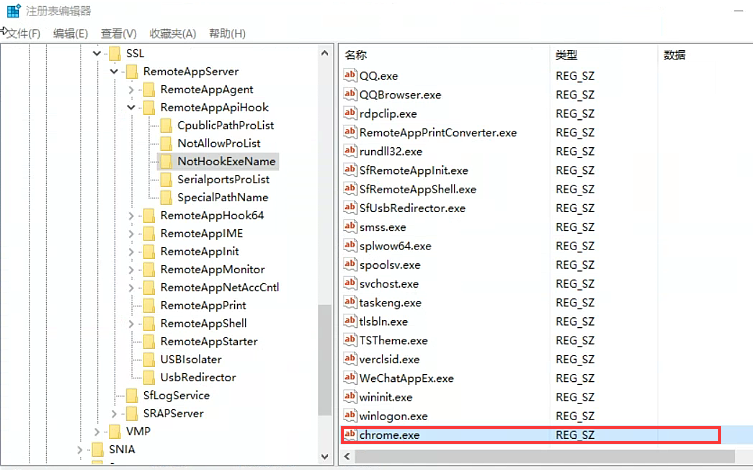This screenshot has width=753, height=470.
Task: Select the SSL folder icon
Action: point(115,53)
